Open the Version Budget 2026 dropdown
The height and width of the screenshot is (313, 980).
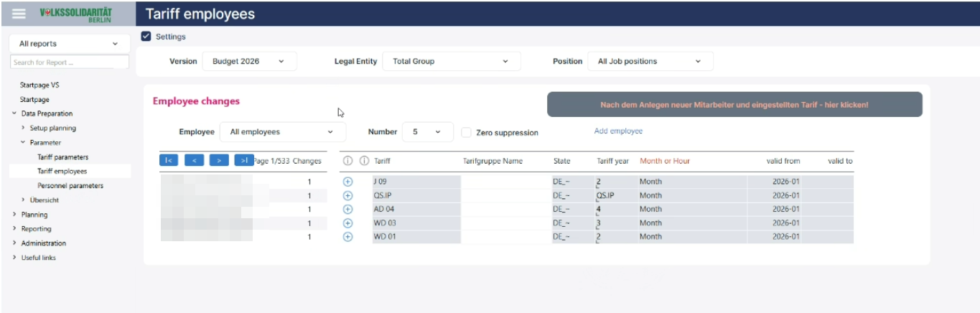250,61
